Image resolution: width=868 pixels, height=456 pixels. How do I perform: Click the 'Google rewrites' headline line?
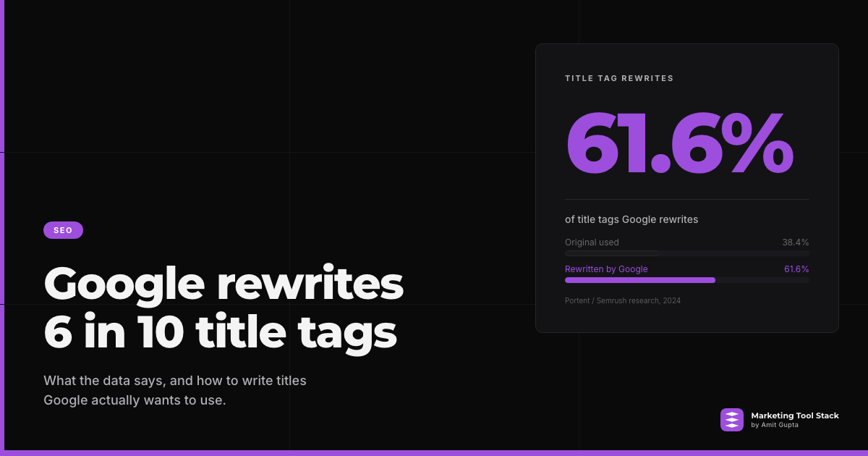(x=224, y=283)
